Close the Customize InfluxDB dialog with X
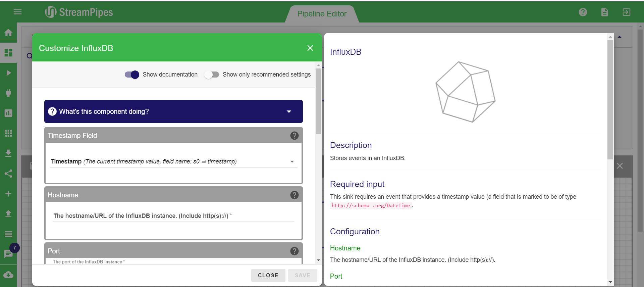 (310, 48)
